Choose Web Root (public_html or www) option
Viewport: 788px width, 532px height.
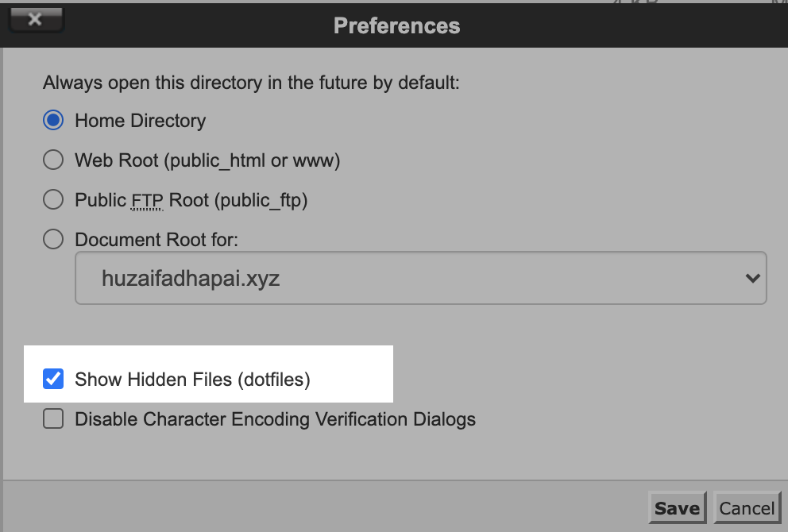click(52, 160)
